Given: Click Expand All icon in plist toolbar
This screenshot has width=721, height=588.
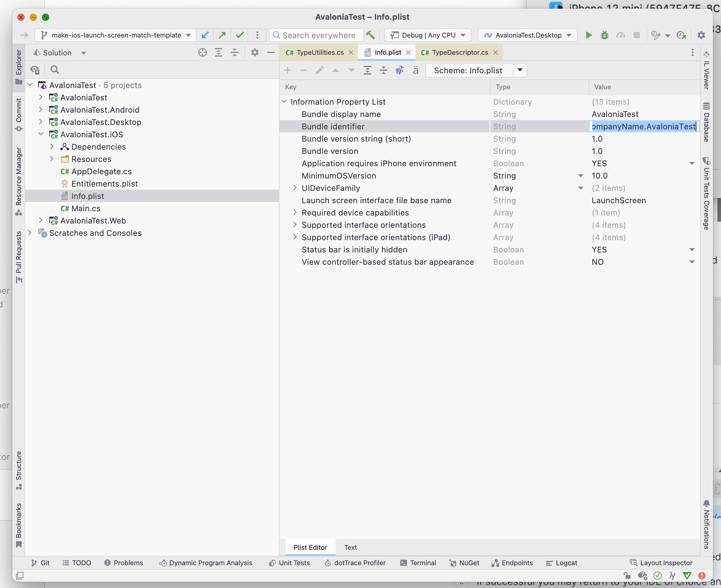Looking at the screenshot, I should 368,70.
